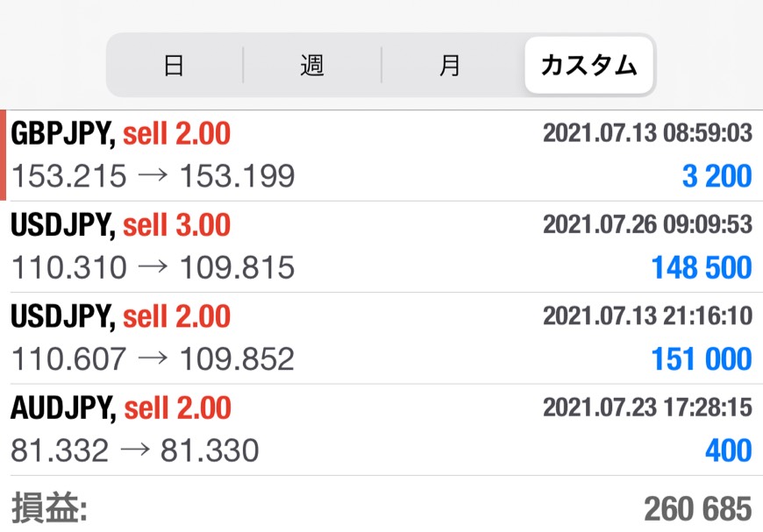Tap the 260 685 total profit value
This screenshot has width=763, height=532.
click(x=697, y=508)
